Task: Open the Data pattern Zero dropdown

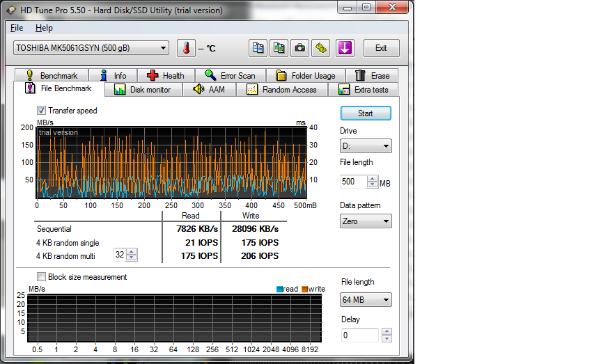Action: pos(366,221)
